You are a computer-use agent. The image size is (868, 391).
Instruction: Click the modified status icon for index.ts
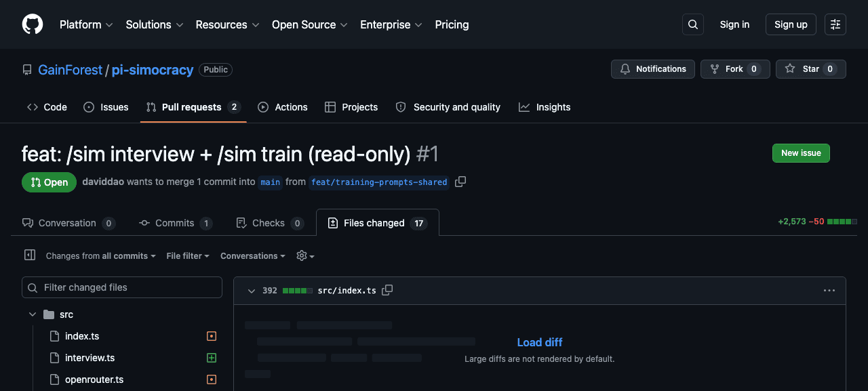coord(212,336)
